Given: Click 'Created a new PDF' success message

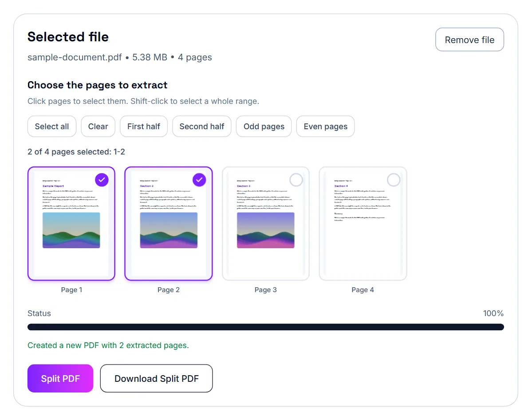Looking at the screenshot, I should (x=108, y=345).
